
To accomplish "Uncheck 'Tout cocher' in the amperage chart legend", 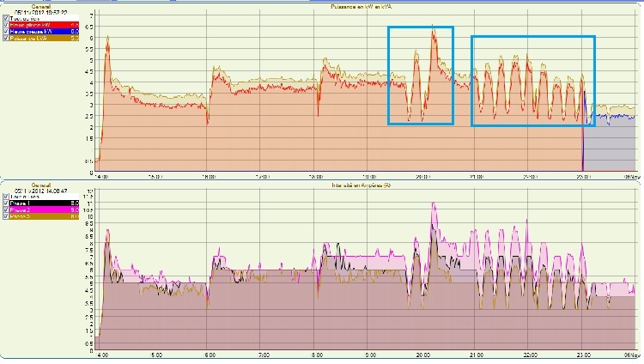I will point(6,196).
